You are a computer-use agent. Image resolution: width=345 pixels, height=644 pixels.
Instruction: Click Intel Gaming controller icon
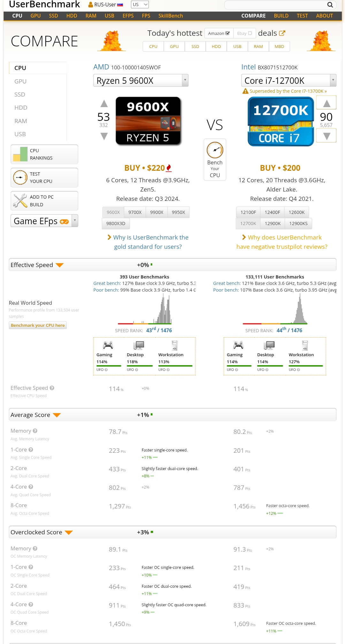238,345
